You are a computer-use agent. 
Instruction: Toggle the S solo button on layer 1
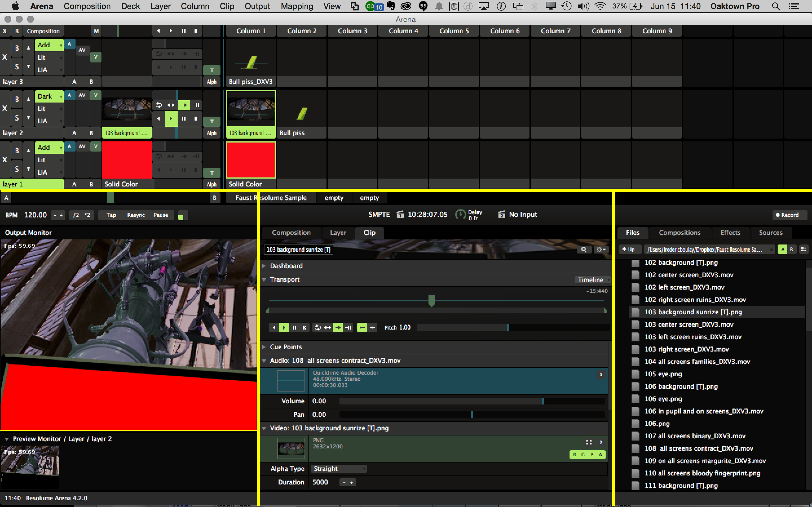point(17,169)
